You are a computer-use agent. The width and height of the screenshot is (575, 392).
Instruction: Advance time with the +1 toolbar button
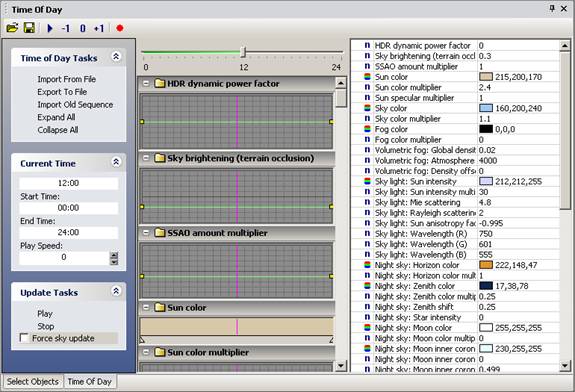point(99,28)
